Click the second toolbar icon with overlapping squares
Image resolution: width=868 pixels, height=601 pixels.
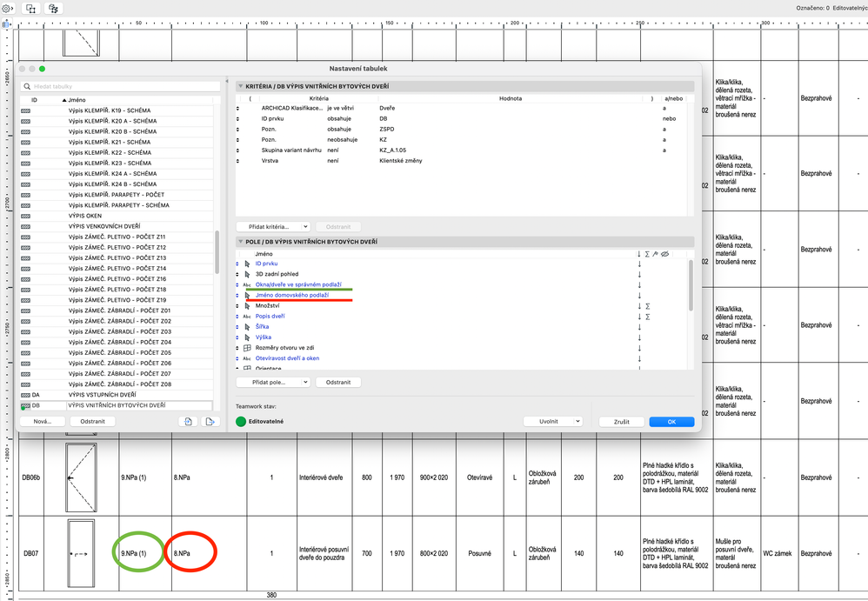pyautogui.click(x=31, y=9)
